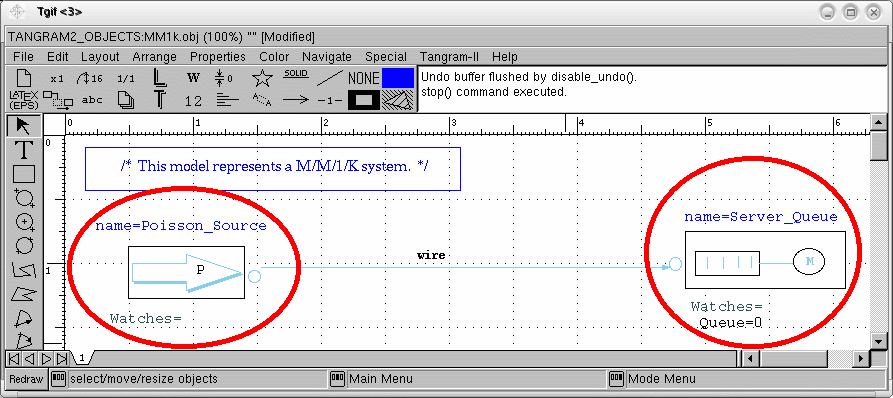Click the black fill pattern swatch

[364, 100]
